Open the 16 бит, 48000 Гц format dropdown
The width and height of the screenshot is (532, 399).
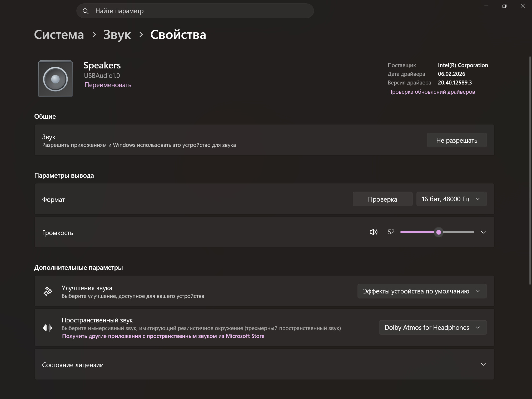(x=451, y=199)
